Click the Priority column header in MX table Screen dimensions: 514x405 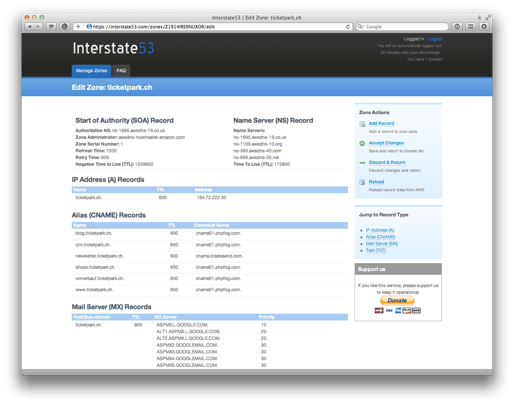(x=266, y=317)
